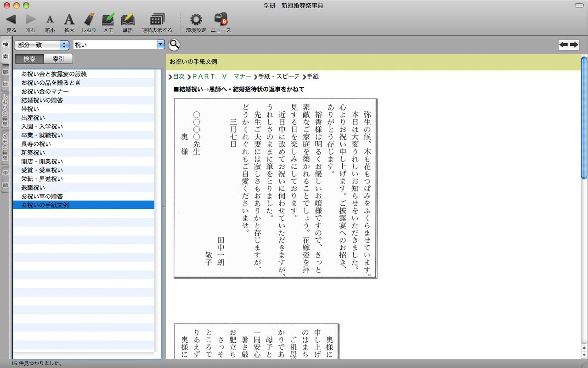Open the しおりの編集 side tab
This screenshot has width=588, height=368.
click(6, 110)
